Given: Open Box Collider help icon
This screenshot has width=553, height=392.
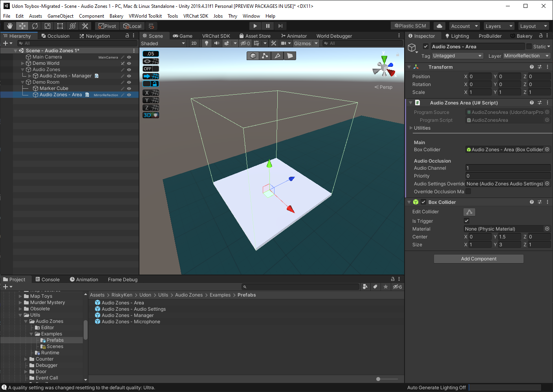Looking at the screenshot, I should pyautogui.click(x=532, y=202).
